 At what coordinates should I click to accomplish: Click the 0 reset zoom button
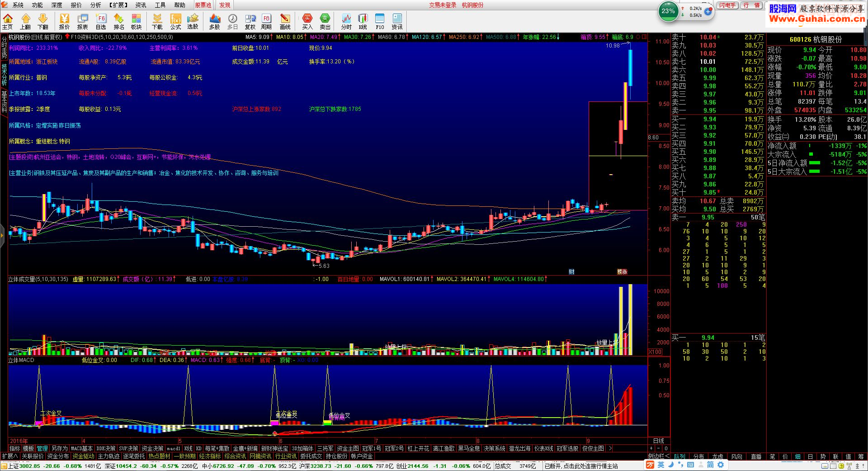click(x=666, y=448)
